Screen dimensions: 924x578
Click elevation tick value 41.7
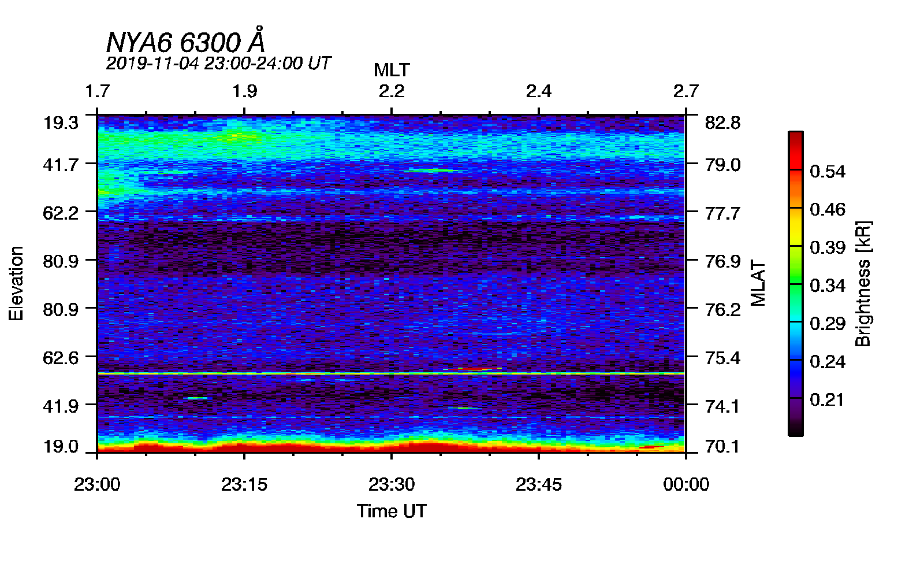[61, 165]
